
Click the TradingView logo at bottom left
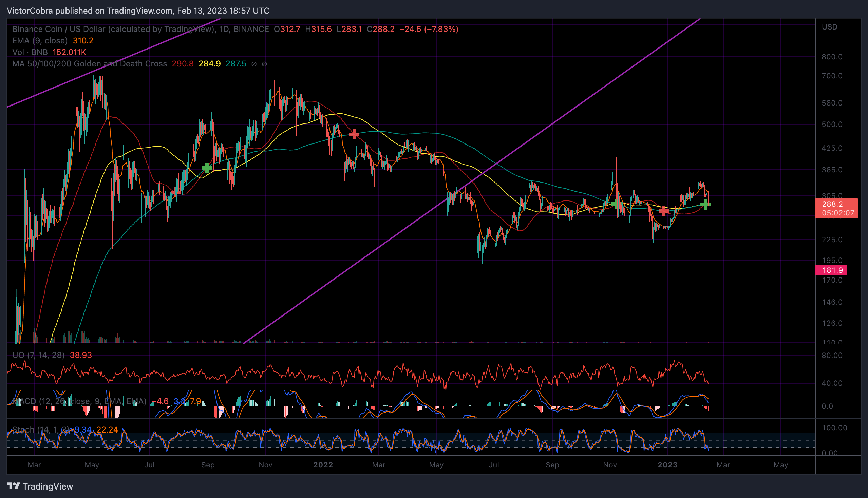coord(40,486)
